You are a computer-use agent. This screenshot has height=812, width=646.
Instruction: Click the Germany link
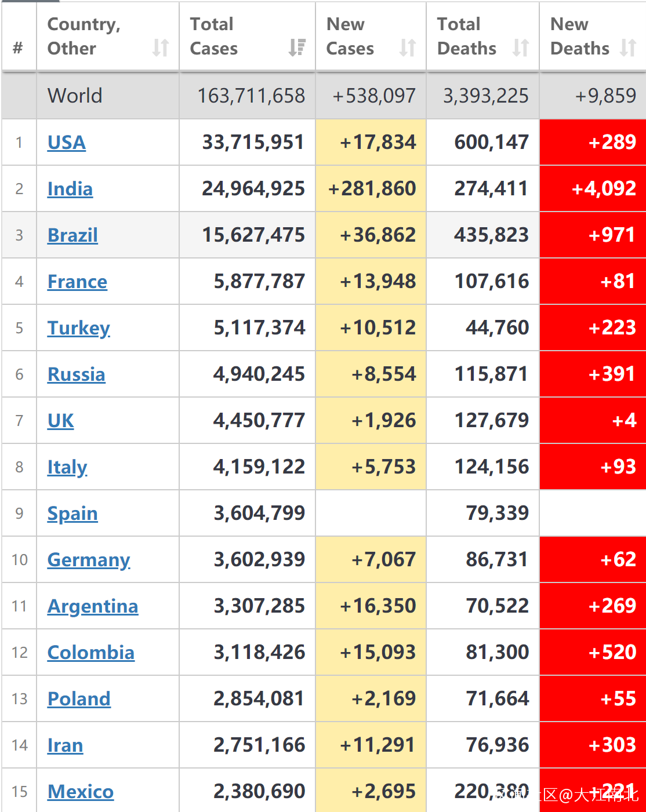89,560
